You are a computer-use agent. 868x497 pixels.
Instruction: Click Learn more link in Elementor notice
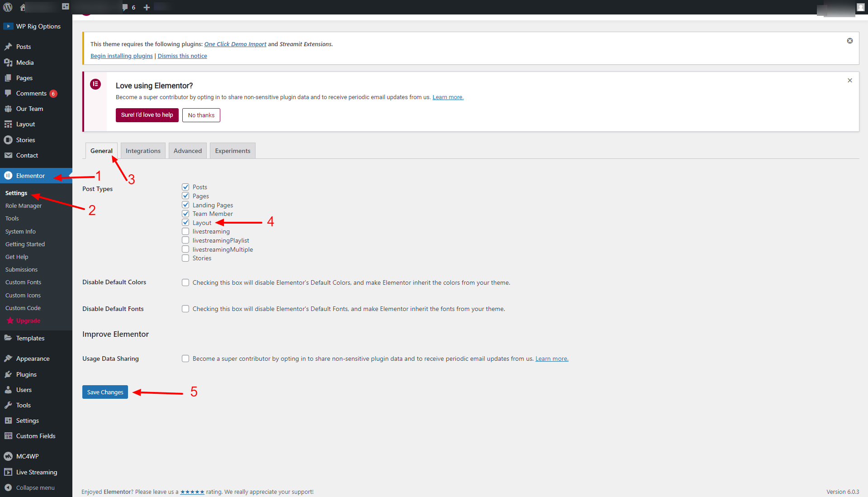[448, 97]
